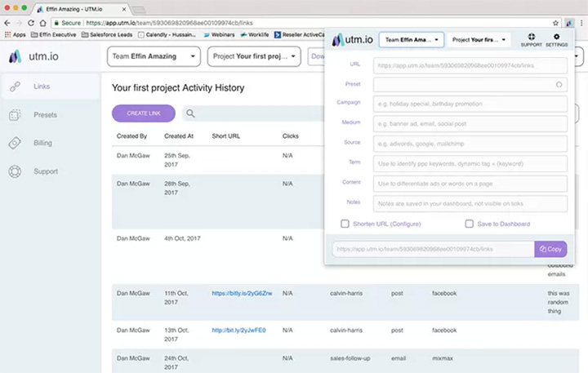Viewport: 588px width, 373px height.
Task: Click the purple Copy button
Action: coord(550,249)
